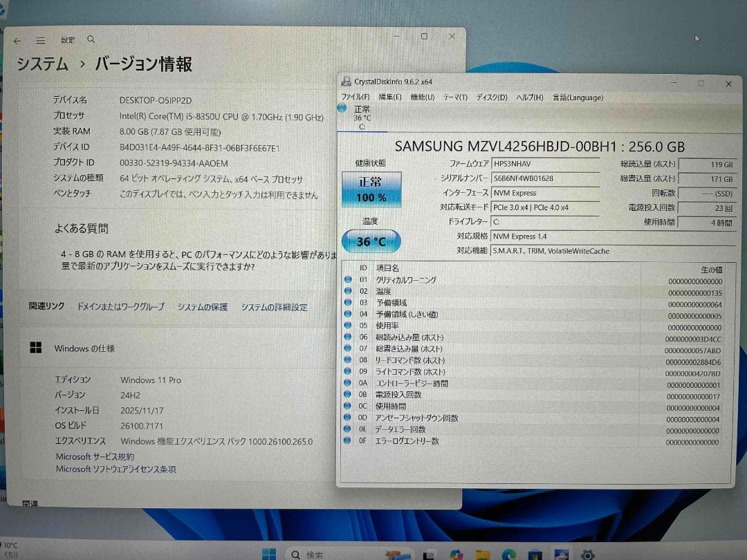Click status circle of クリティカルワーニング row

(348, 279)
